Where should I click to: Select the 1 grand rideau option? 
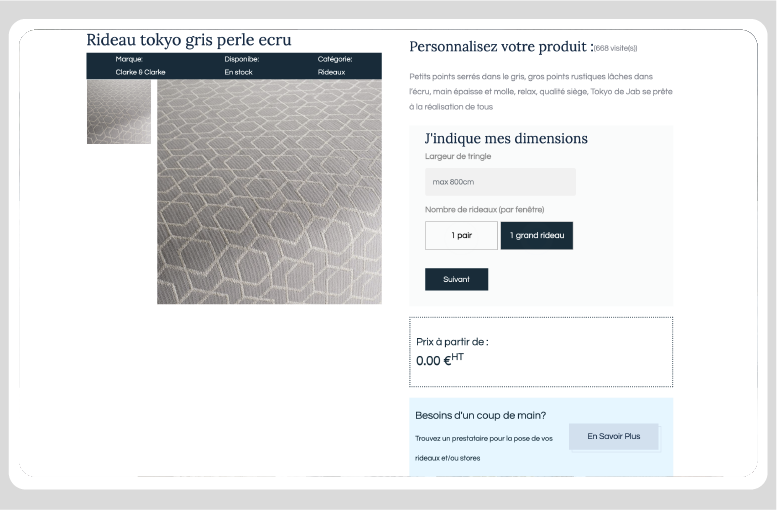coord(537,235)
